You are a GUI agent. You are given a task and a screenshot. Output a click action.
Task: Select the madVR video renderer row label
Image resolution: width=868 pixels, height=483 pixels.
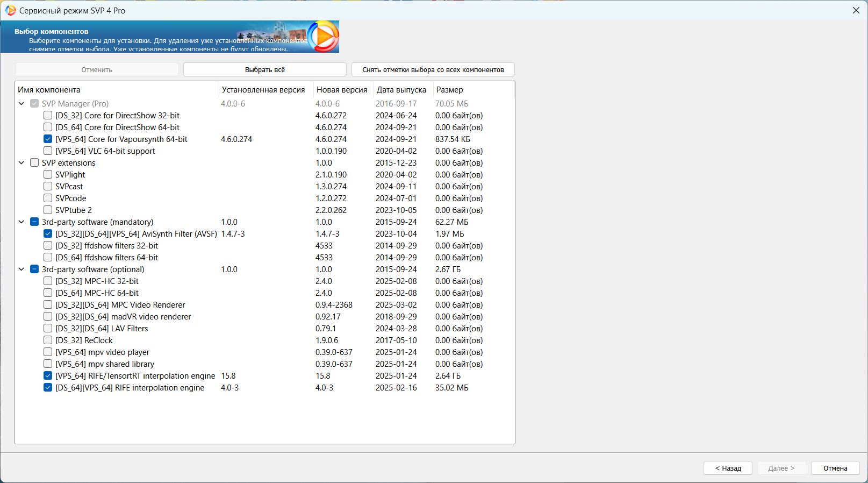tap(123, 316)
